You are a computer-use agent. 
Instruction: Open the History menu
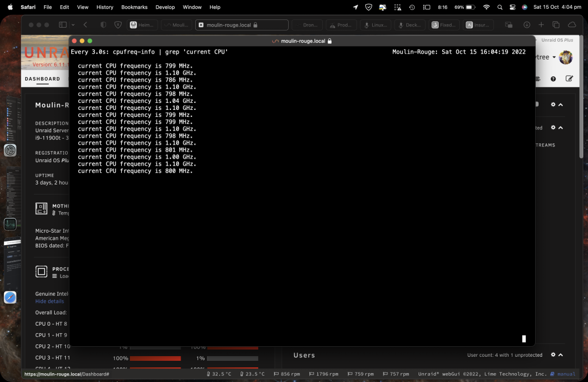coord(105,7)
